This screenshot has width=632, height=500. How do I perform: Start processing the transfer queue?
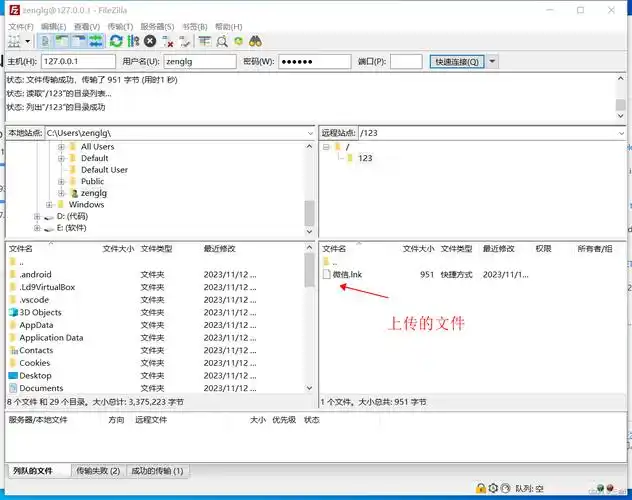point(132,41)
